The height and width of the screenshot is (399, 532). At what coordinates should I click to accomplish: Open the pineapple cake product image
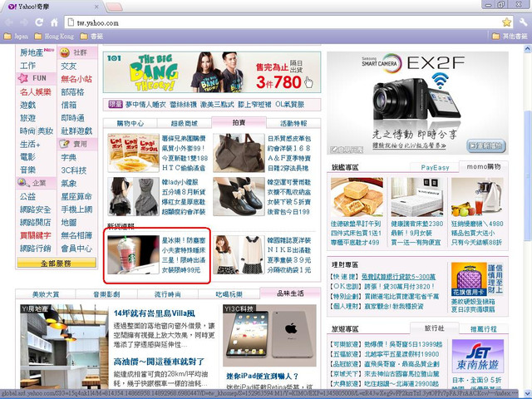357,197
